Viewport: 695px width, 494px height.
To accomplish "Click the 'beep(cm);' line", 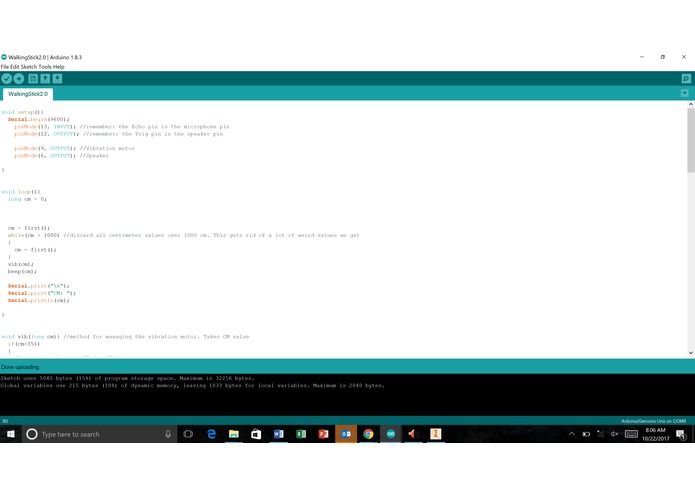I will pos(22,272).
